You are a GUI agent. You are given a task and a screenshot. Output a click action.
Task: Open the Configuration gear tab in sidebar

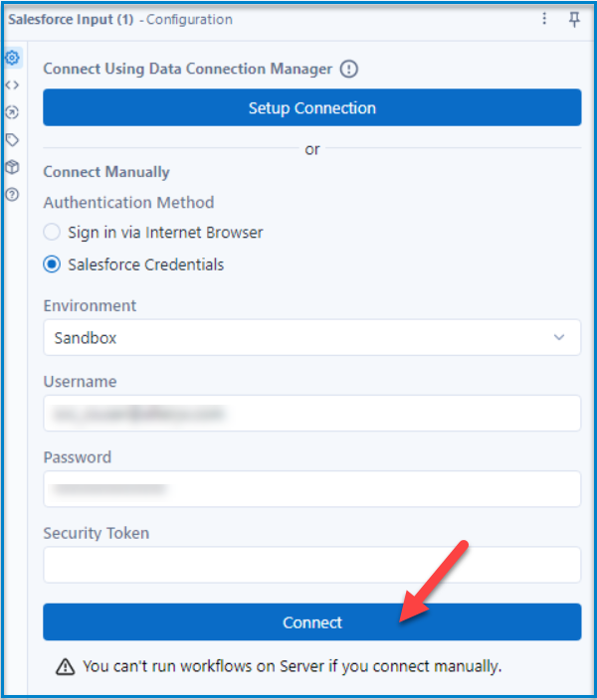[13, 58]
